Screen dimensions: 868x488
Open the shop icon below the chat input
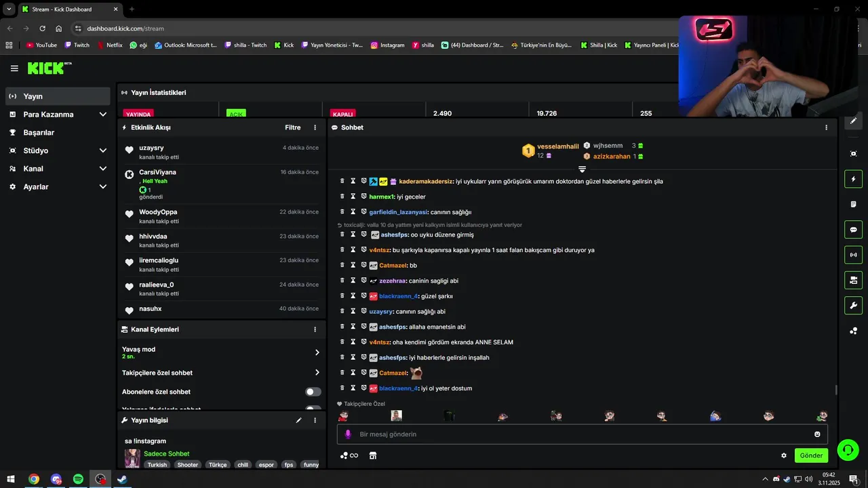coord(372,455)
